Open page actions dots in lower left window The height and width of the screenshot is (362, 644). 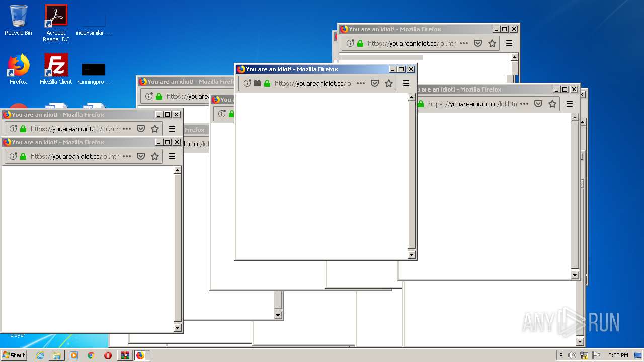pyautogui.click(x=127, y=156)
